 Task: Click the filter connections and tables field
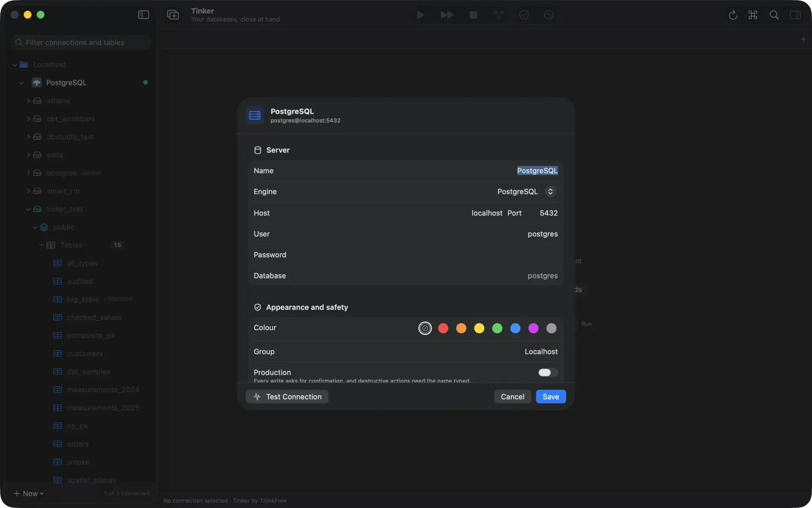[x=81, y=42]
